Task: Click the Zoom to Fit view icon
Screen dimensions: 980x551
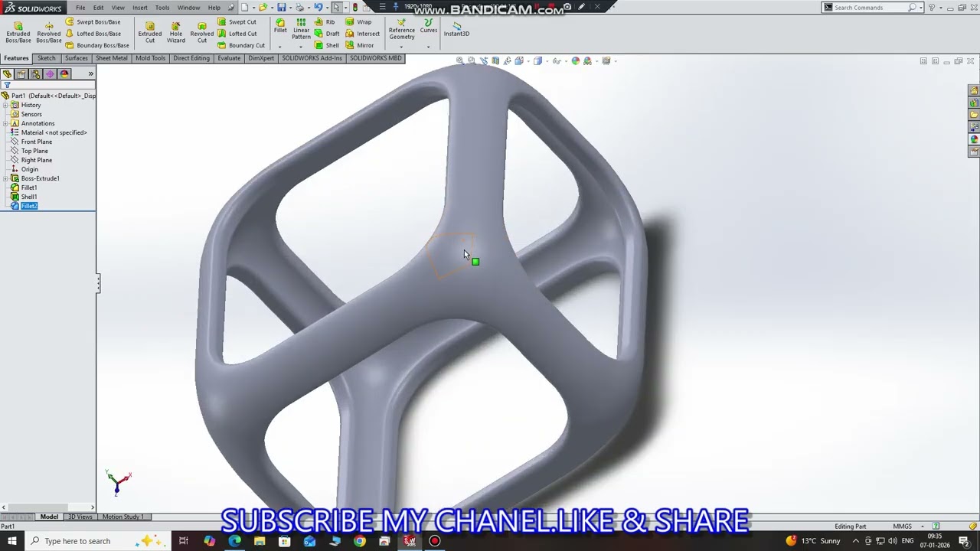Action: tap(460, 60)
